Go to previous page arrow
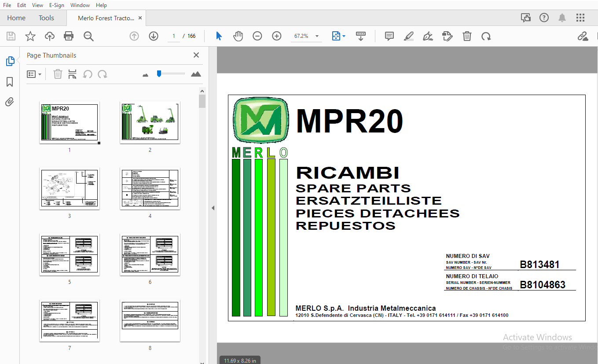 tap(134, 36)
